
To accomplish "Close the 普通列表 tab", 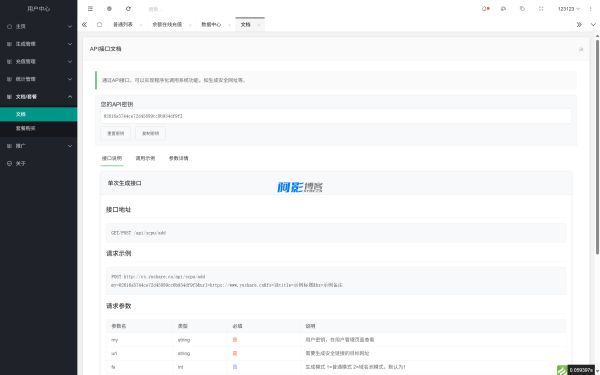I will coord(141,25).
